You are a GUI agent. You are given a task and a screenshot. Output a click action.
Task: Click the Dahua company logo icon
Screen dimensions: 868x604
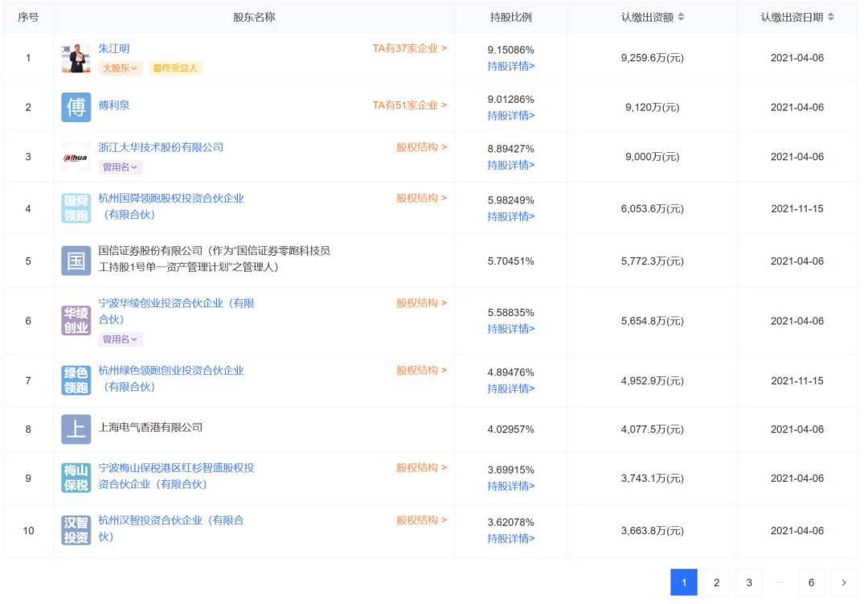pyautogui.click(x=76, y=158)
